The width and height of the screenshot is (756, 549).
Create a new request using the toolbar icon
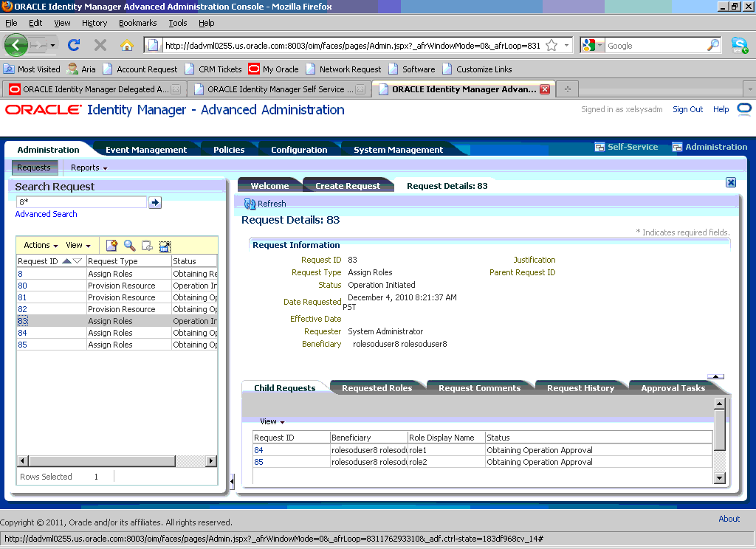pos(111,246)
